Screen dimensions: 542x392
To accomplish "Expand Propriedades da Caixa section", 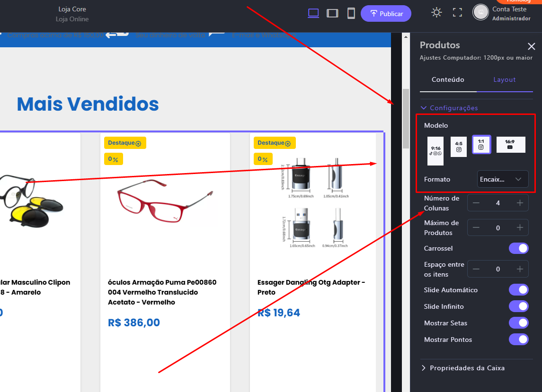I will point(467,368).
